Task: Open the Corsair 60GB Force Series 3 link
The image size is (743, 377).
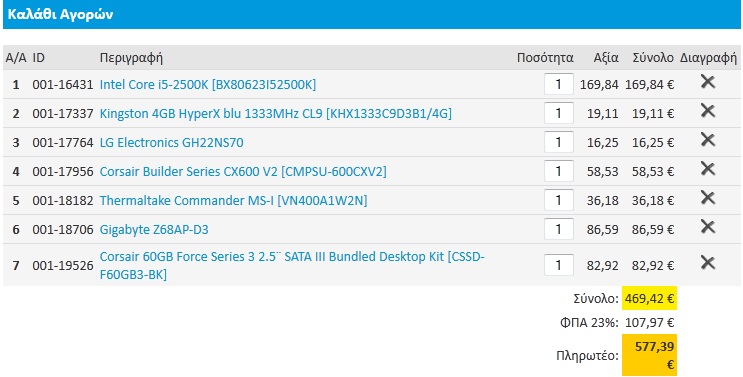Action: coord(292,265)
